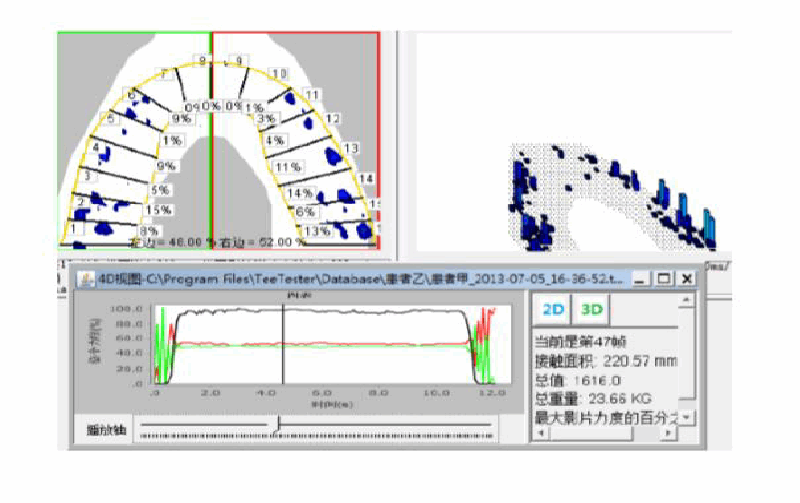Click left arrow of info panel horizontal scrollbar
Viewport: 800px width, 503px height.
click(540, 433)
